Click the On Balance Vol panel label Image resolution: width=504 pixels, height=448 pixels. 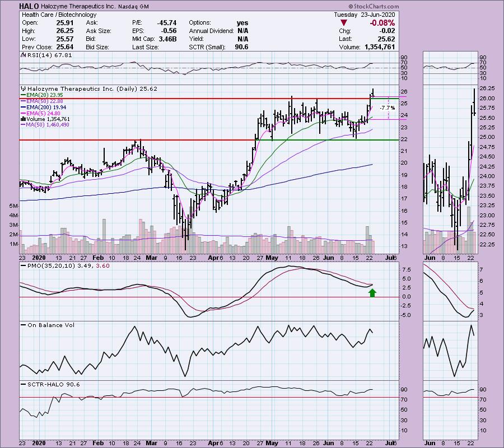(x=51, y=325)
